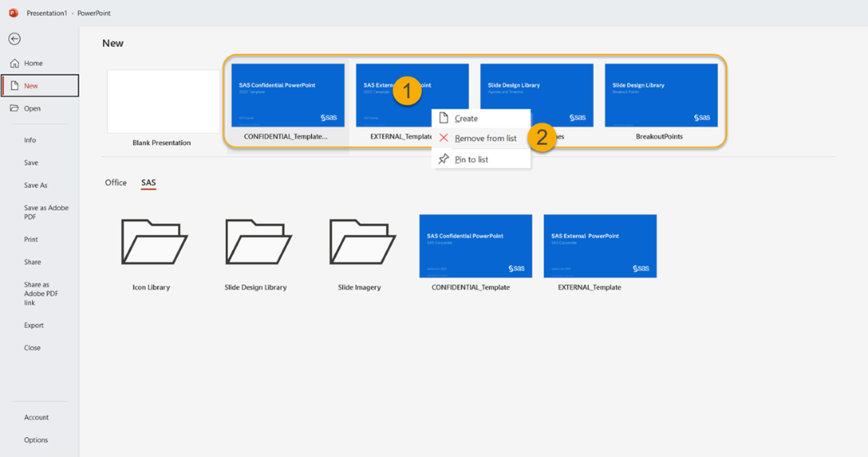This screenshot has height=457, width=868.
Task: Select the Blank Presentation thumbnail
Action: coord(163,101)
